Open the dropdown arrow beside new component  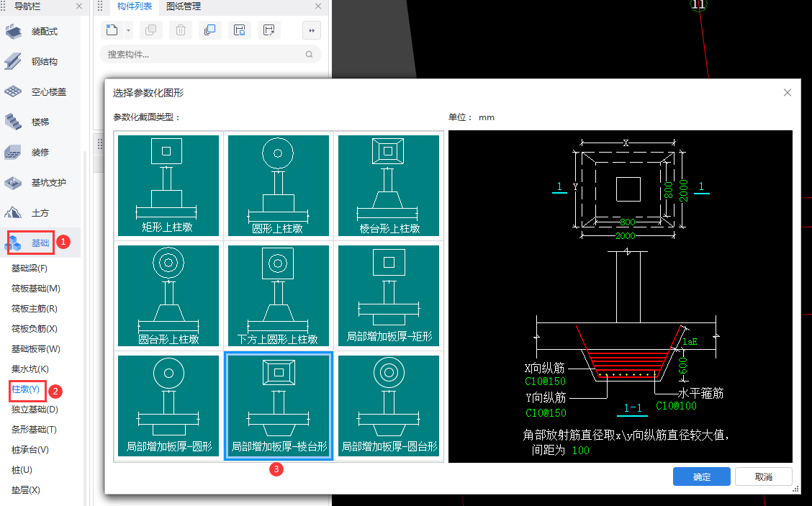[x=128, y=30]
